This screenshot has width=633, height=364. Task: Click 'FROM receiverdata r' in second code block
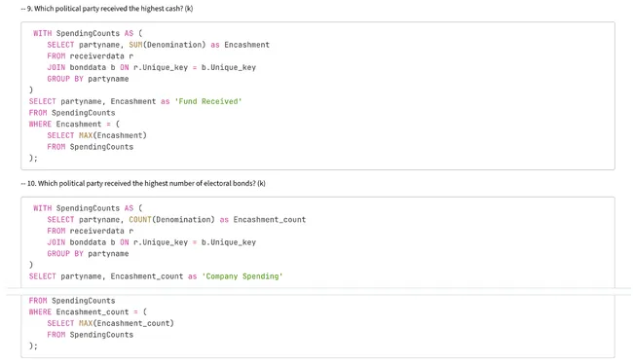point(90,231)
